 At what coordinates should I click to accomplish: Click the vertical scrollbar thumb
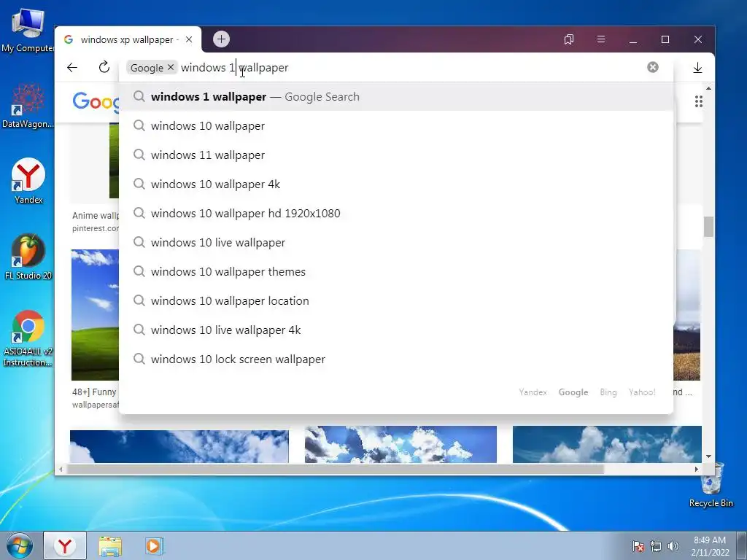[x=708, y=227]
